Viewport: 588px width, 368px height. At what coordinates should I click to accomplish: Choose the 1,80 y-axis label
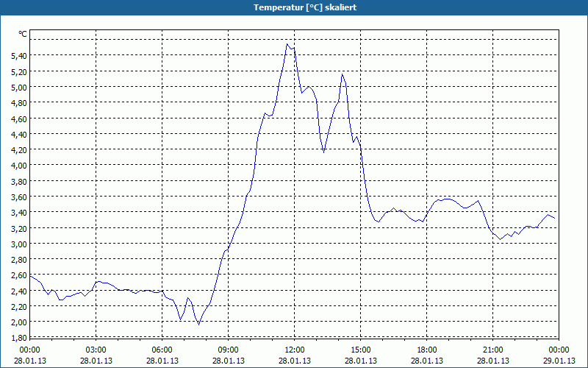pos(19,338)
